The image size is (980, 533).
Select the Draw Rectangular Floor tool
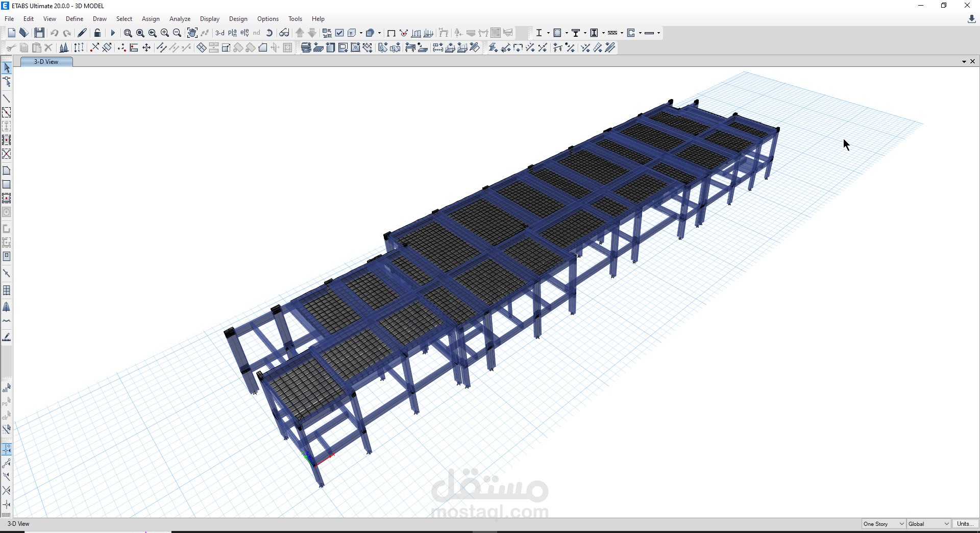(7, 184)
